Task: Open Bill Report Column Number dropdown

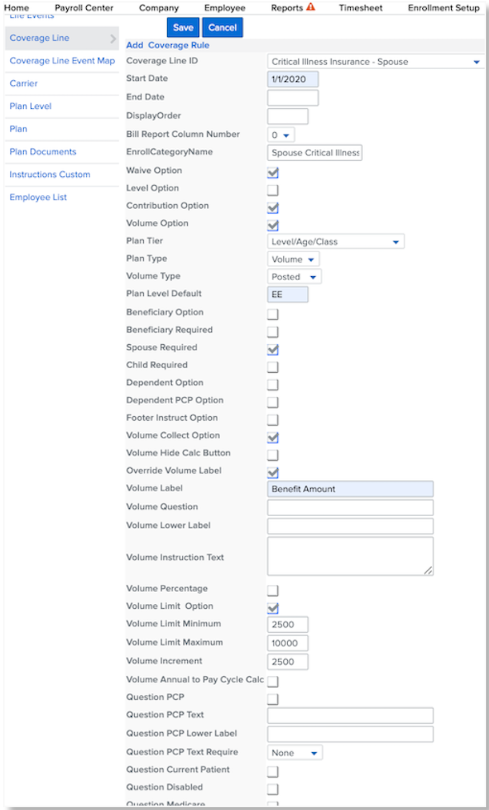Action: point(281,135)
